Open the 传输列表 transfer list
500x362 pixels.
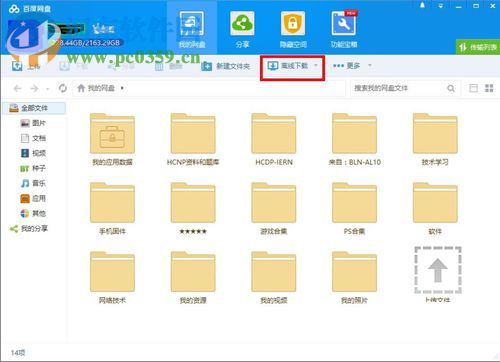tap(478, 47)
